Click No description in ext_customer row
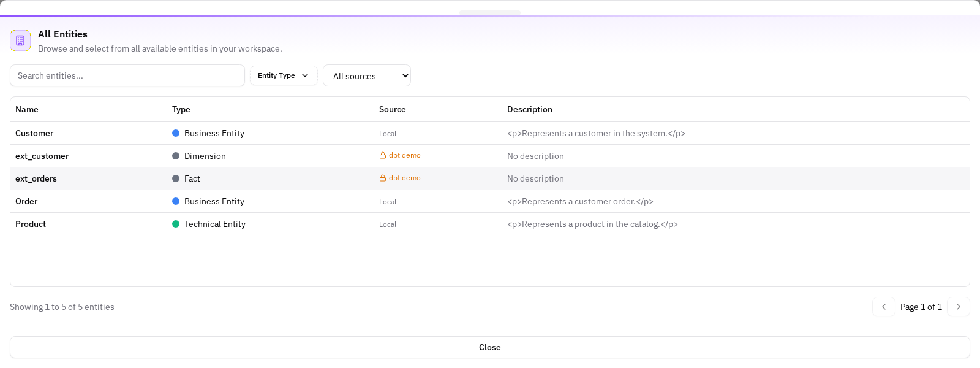 [535, 156]
